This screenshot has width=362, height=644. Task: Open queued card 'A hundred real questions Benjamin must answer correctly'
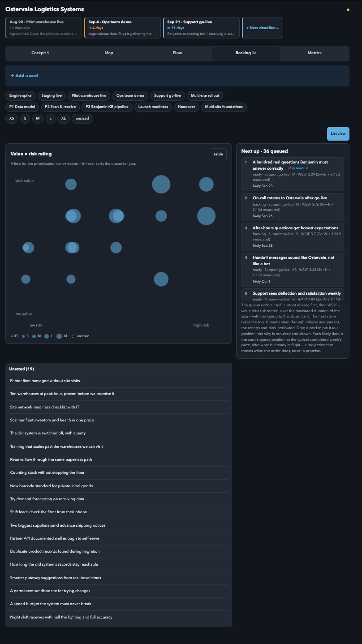tap(293, 174)
